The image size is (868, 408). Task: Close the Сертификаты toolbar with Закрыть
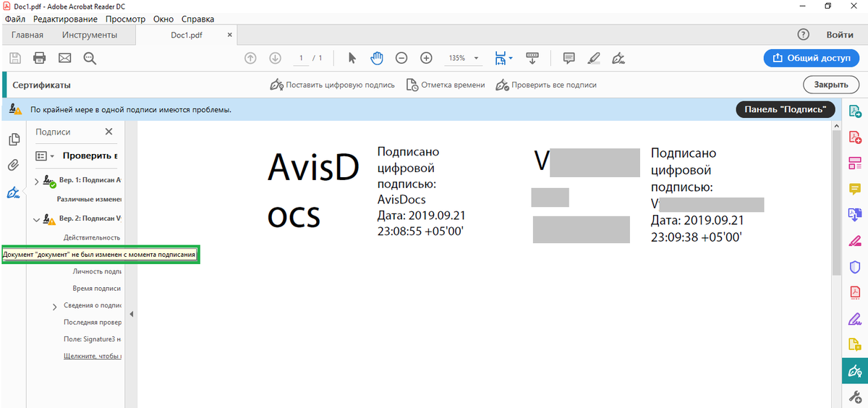coord(831,85)
